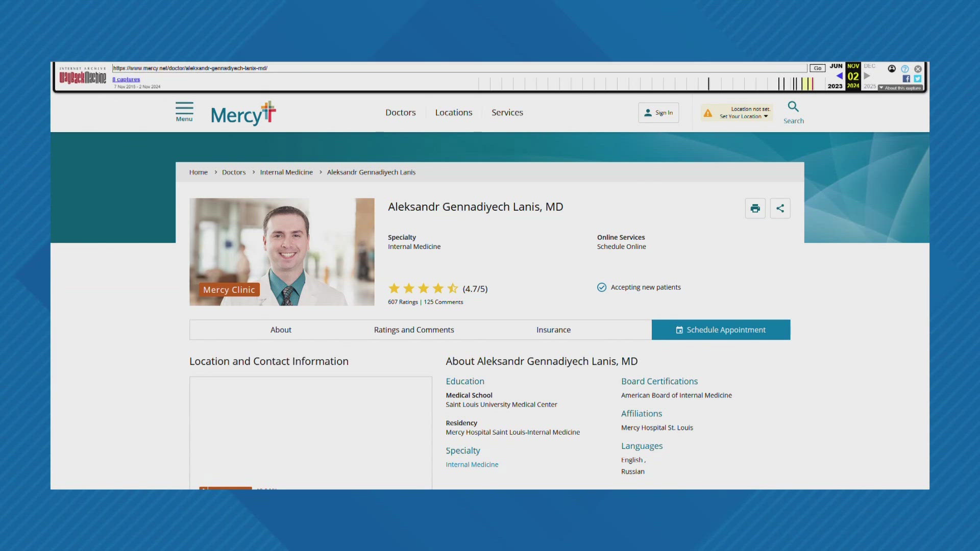Click the Mercy logo

pyautogui.click(x=243, y=113)
